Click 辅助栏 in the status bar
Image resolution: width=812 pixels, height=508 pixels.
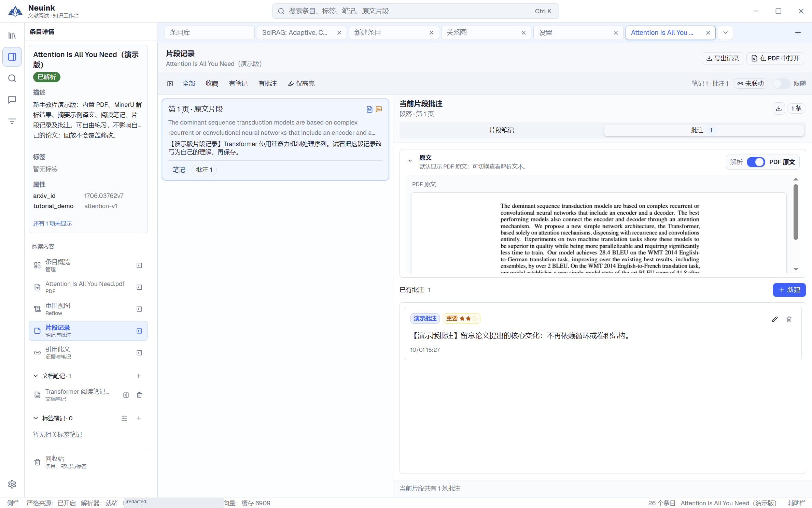coord(796,503)
